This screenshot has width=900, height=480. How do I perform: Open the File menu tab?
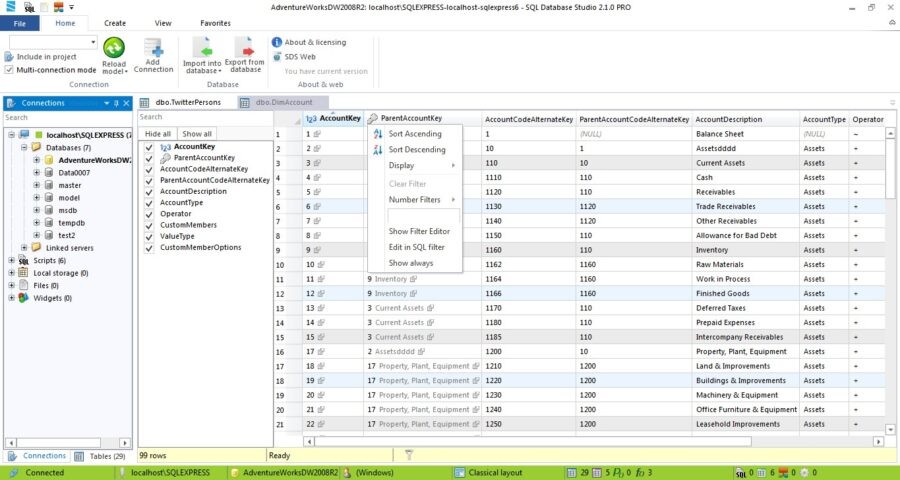(x=20, y=24)
